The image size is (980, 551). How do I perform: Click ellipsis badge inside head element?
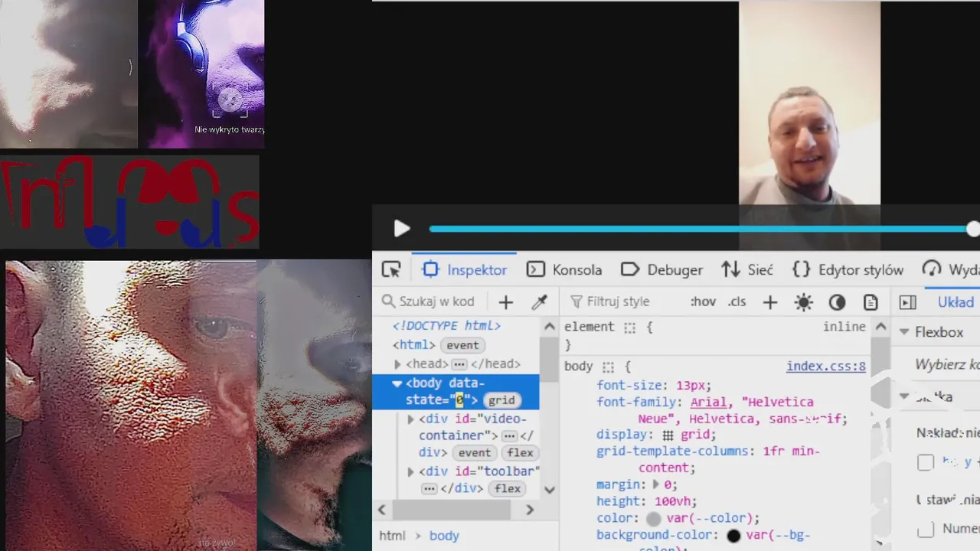click(459, 364)
